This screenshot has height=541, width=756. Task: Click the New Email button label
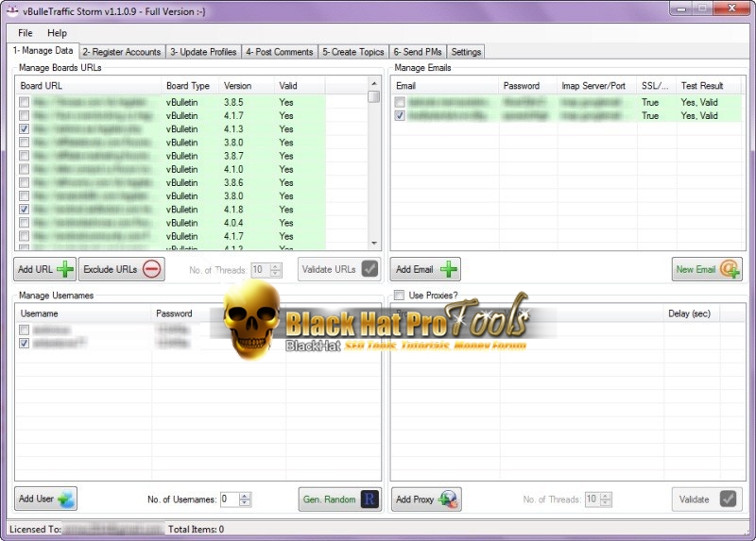696,269
